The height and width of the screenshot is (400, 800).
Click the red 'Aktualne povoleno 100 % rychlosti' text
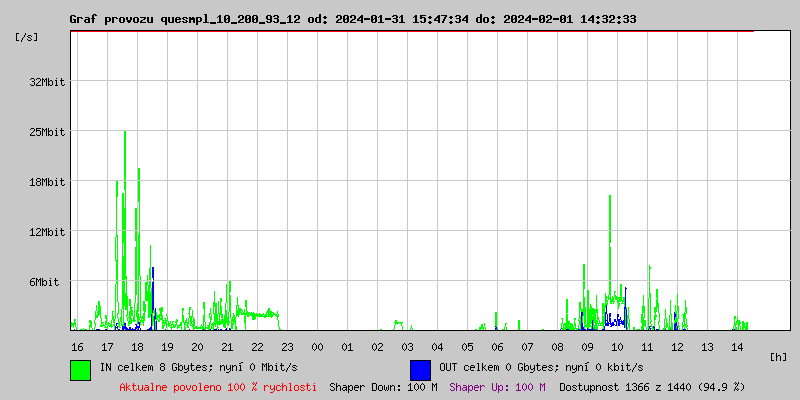pyautogui.click(x=218, y=386)
